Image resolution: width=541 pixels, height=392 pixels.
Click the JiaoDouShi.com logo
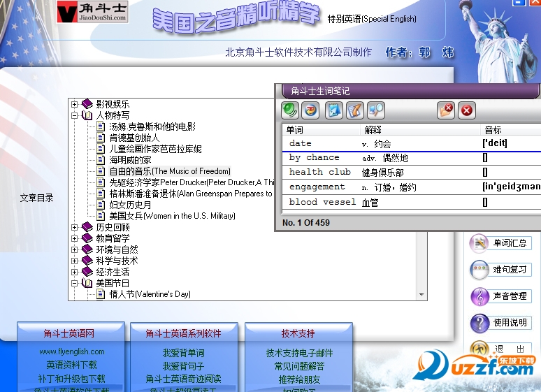click(x=93, y=12)
